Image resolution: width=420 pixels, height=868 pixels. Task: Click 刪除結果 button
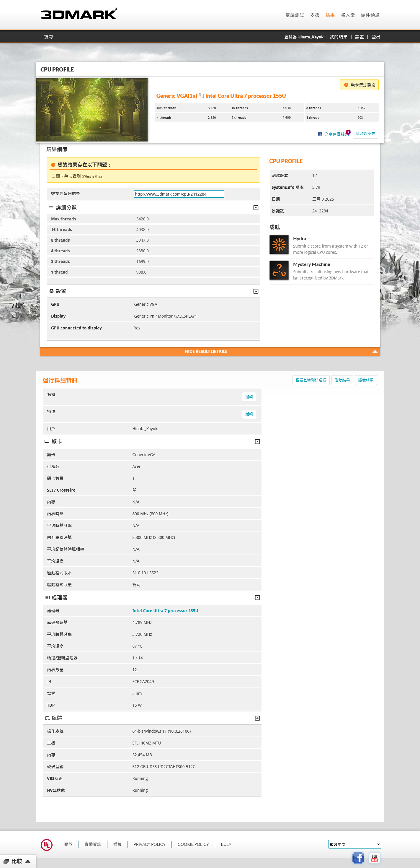pyautogui.click(x=342, y=380)
